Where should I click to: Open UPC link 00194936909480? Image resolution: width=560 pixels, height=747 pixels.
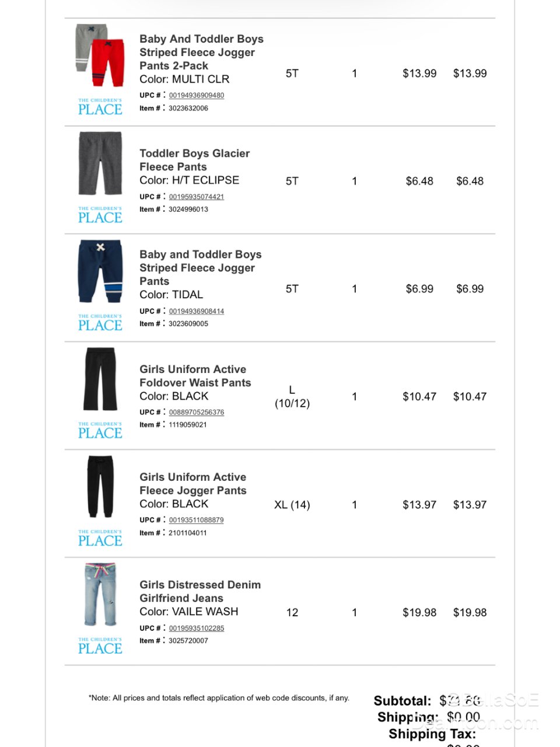point(196,96)
